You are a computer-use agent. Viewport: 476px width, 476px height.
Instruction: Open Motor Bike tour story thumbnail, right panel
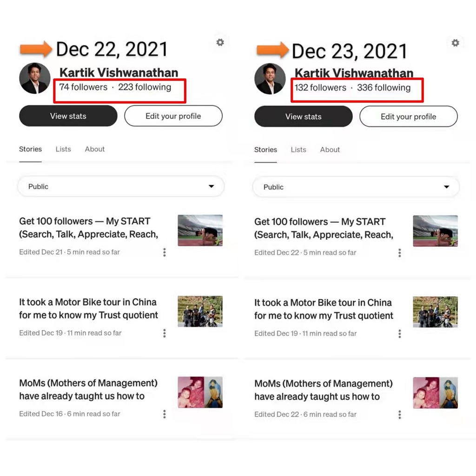435,312
